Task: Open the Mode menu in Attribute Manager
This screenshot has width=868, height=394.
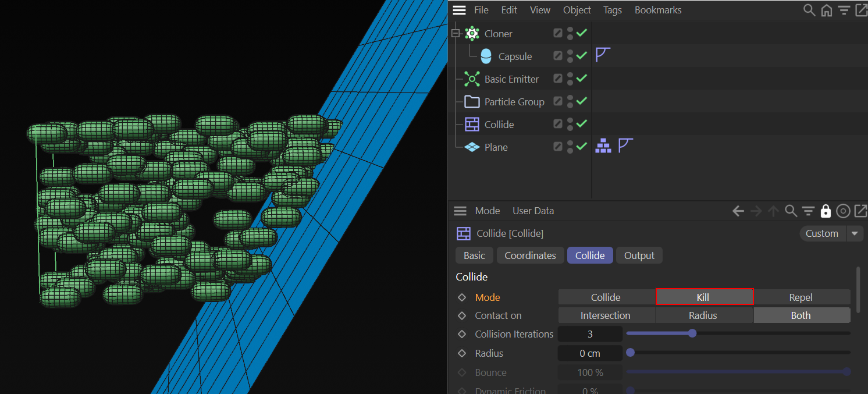Action: [488, 211]
